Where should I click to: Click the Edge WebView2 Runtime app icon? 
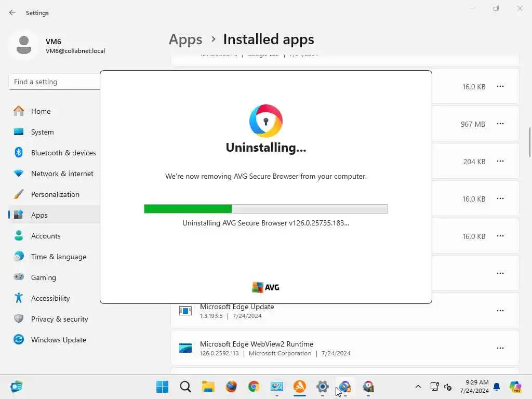(x=185, y=348)
